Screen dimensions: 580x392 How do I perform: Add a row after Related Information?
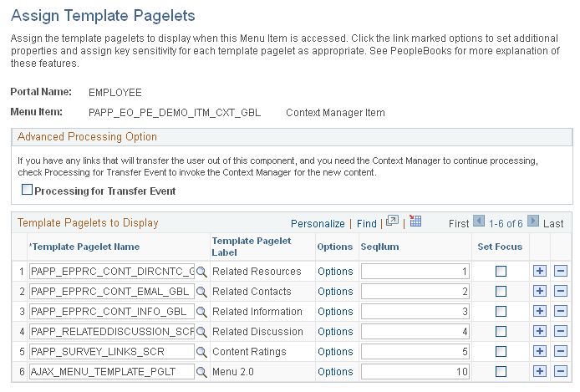[x=540, y=311]
